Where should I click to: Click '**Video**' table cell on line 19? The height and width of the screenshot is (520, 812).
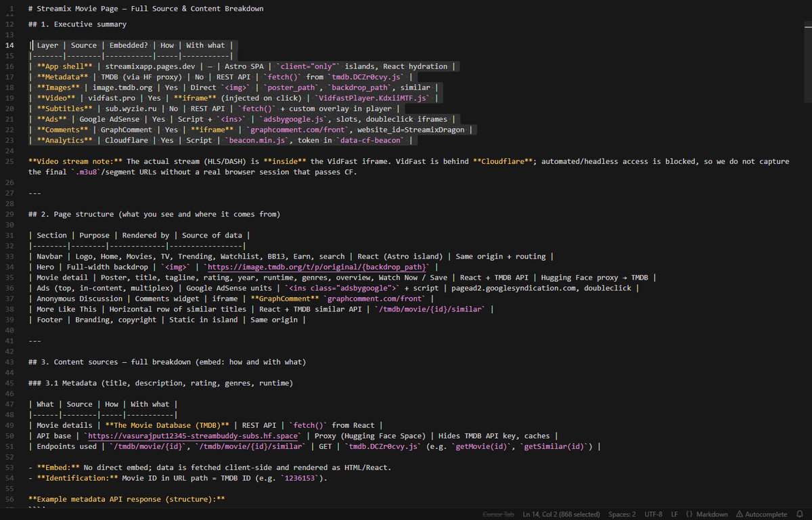(x=56, y=98)
